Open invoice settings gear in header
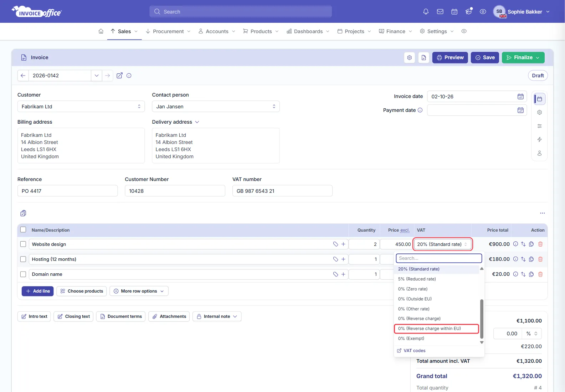 click(410, 58)
